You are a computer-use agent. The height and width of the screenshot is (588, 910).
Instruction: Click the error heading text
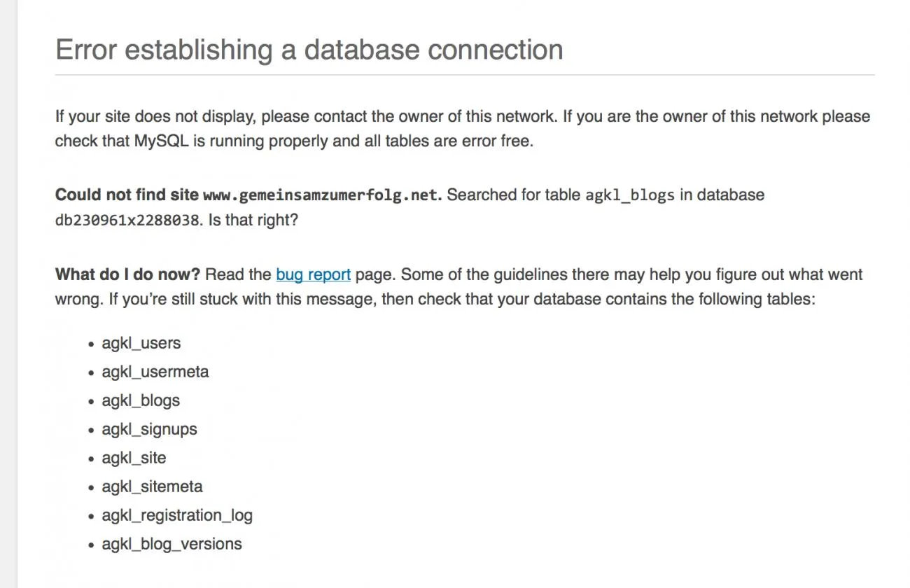309,50
